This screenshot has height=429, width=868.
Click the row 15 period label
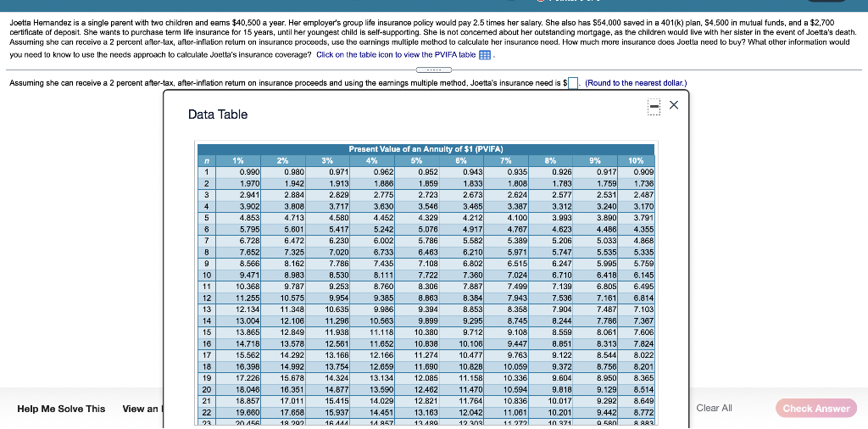point(206,331)
